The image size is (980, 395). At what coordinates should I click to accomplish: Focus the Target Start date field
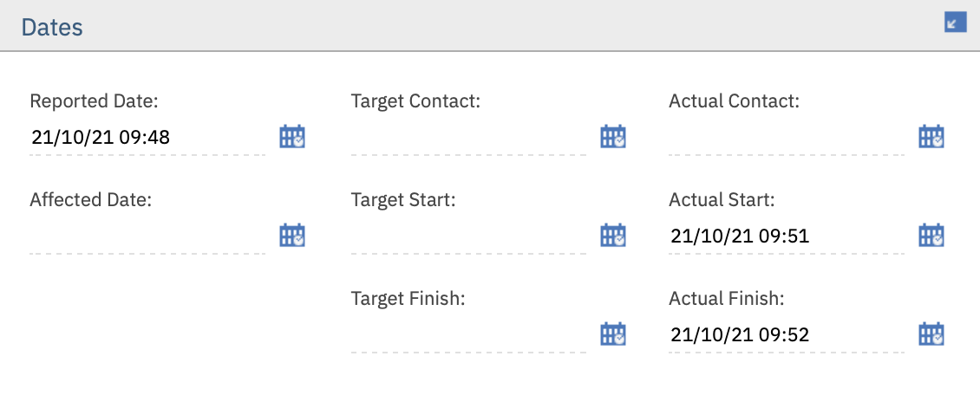pos(468,236)
